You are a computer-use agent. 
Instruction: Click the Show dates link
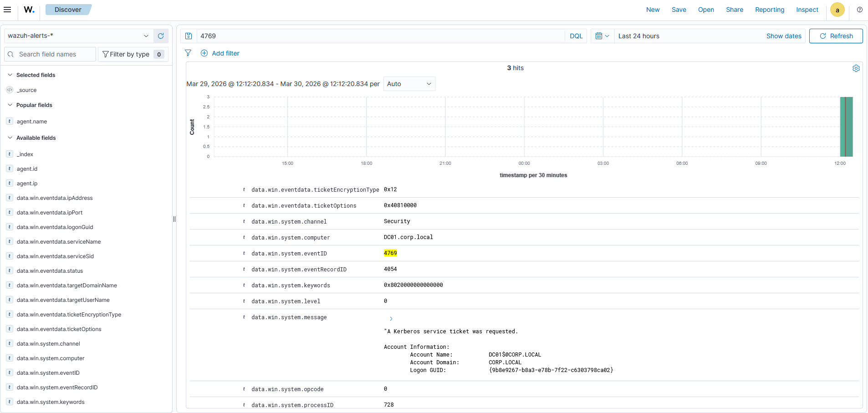784,36
